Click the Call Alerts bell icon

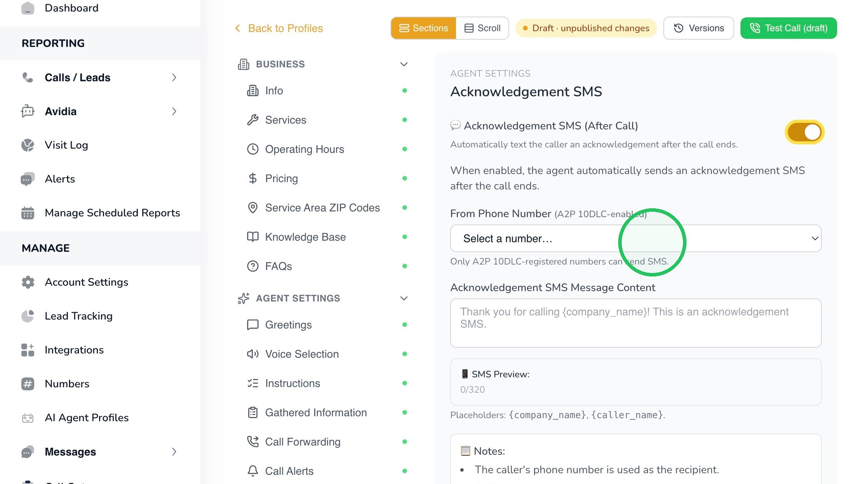pos(252,471)
